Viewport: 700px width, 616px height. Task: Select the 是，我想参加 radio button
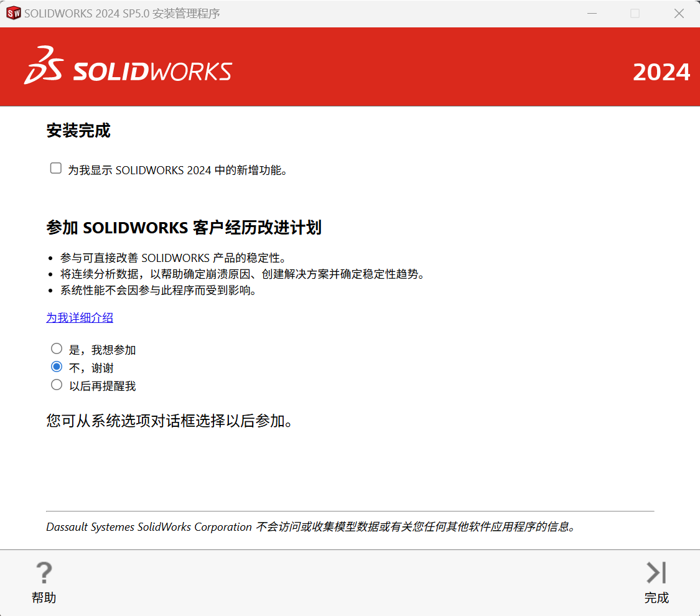pyautogui.click(x=57, y=348)
